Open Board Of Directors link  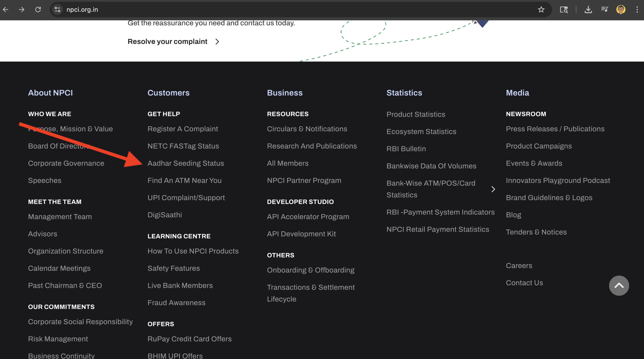pyautogui.click(x=59, y=146)
